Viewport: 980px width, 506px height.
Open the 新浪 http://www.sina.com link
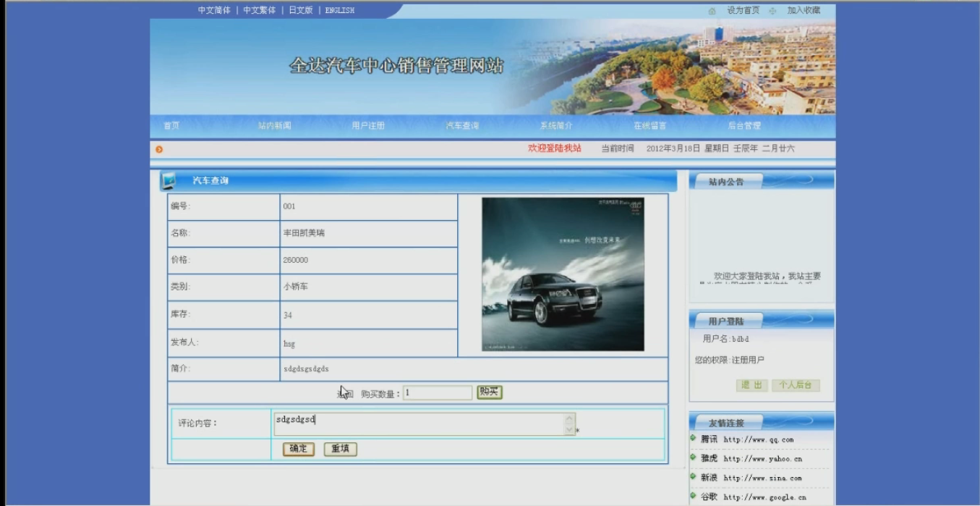click(751, 478)
